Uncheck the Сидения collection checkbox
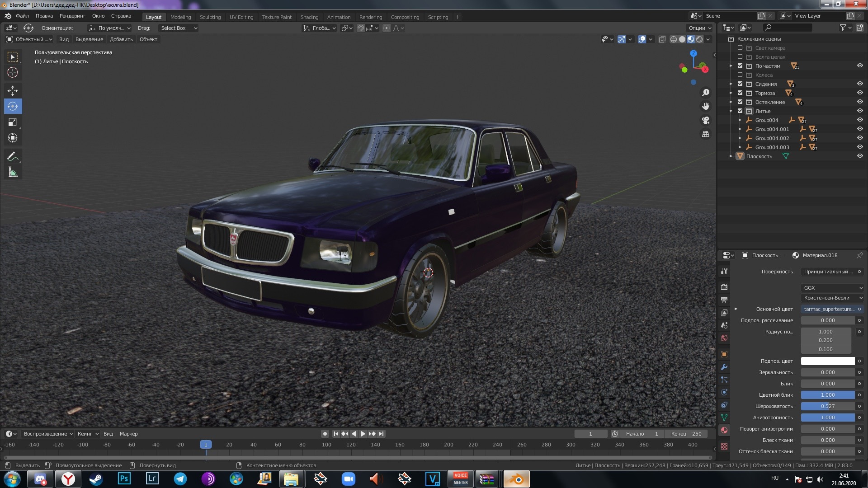 click(740, 84)
